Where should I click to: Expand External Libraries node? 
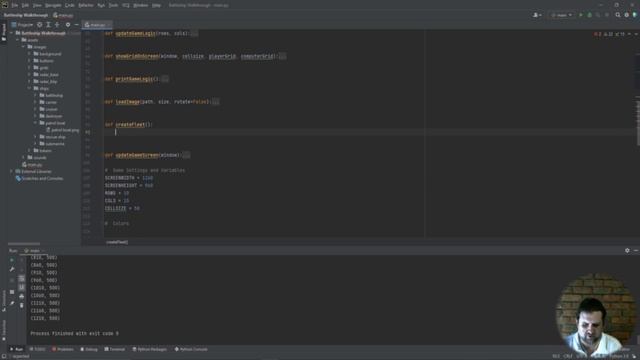click(11, 171)
